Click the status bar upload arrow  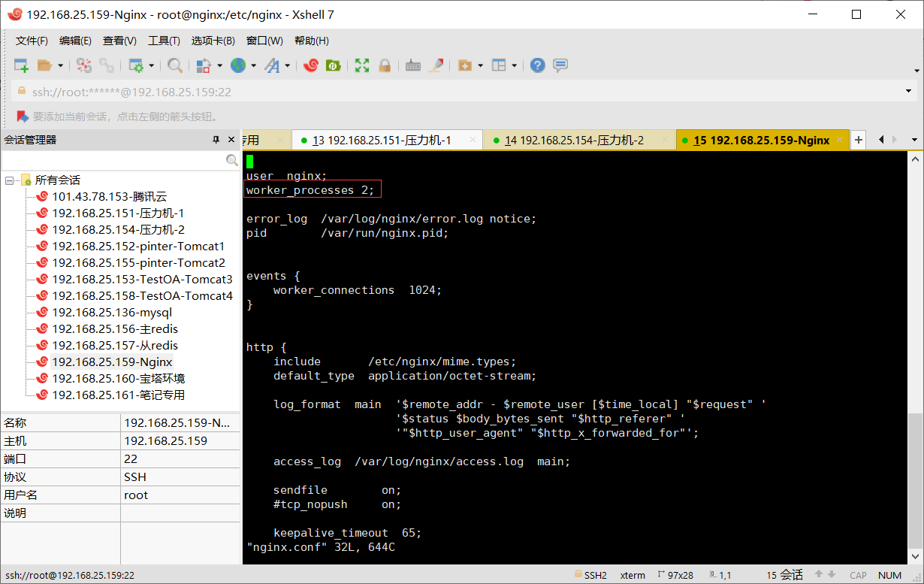click(x=819, y=575)
